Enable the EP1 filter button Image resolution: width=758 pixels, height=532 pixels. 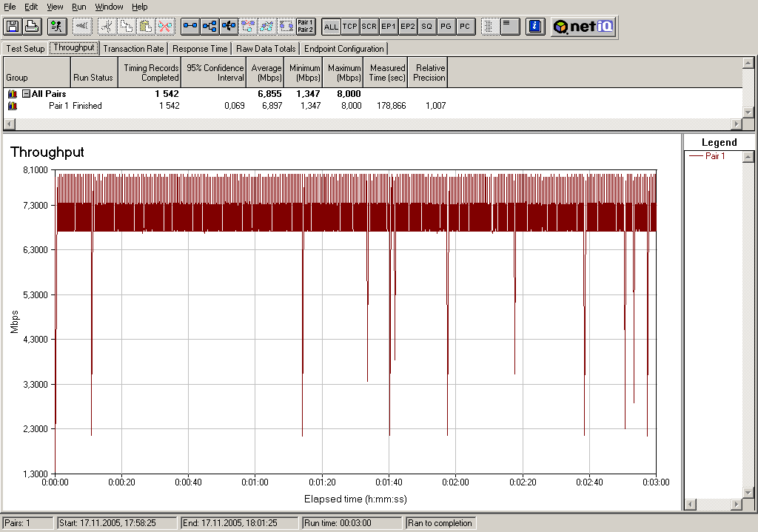[x=389, y=27]
